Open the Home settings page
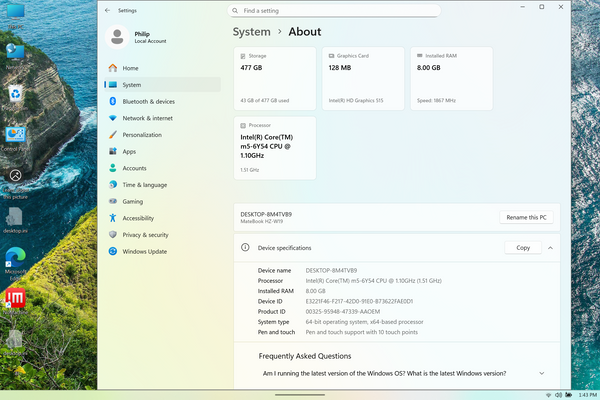Image resolution: width=600 pixels, height=400 pixels. (130, 68)
